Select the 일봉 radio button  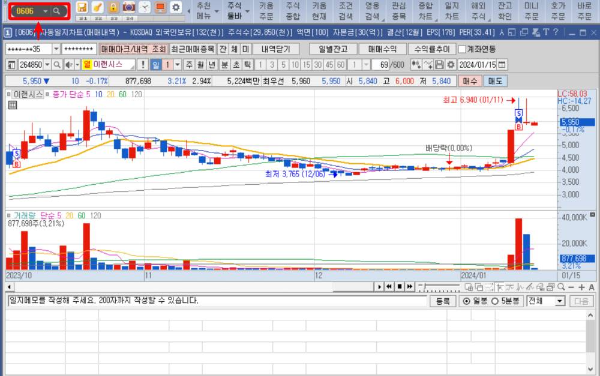pos(466,301)
